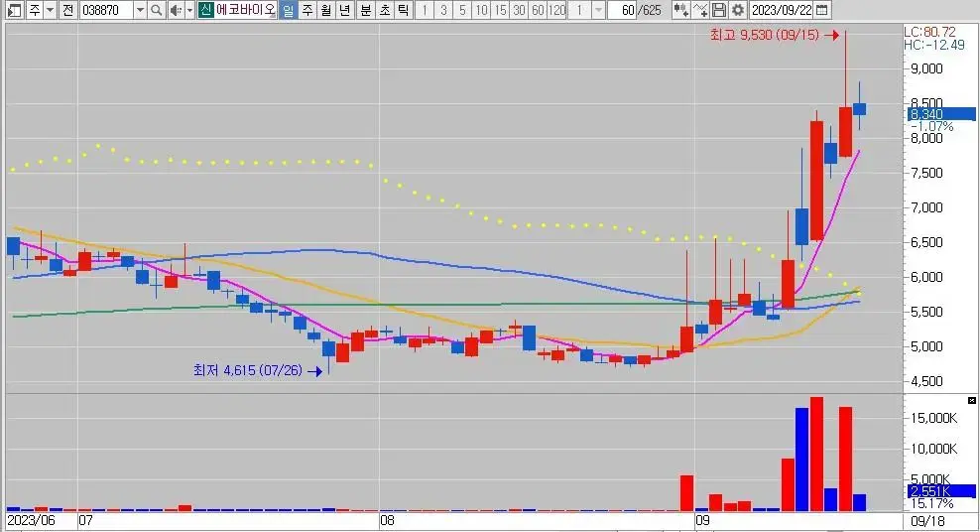This screenshot has height=532, width=980.
Task: Click the 15,000K volume axis label
Action: [x=933, y=418]
